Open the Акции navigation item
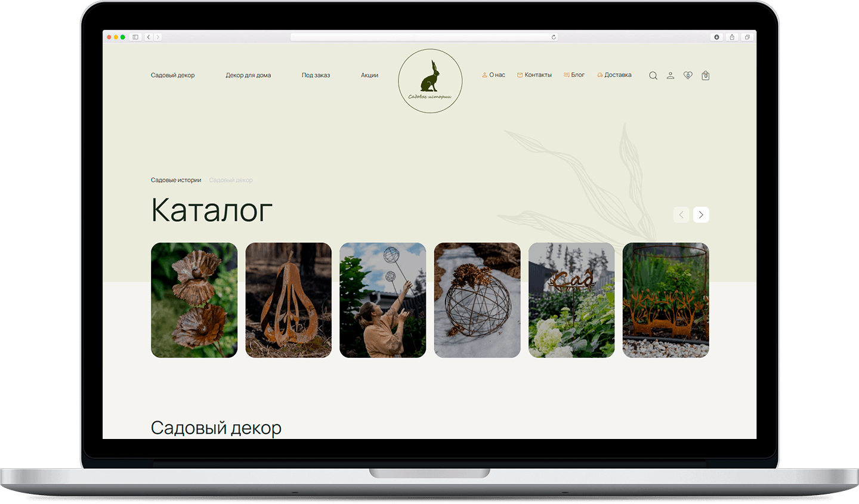 click(370, 75)
